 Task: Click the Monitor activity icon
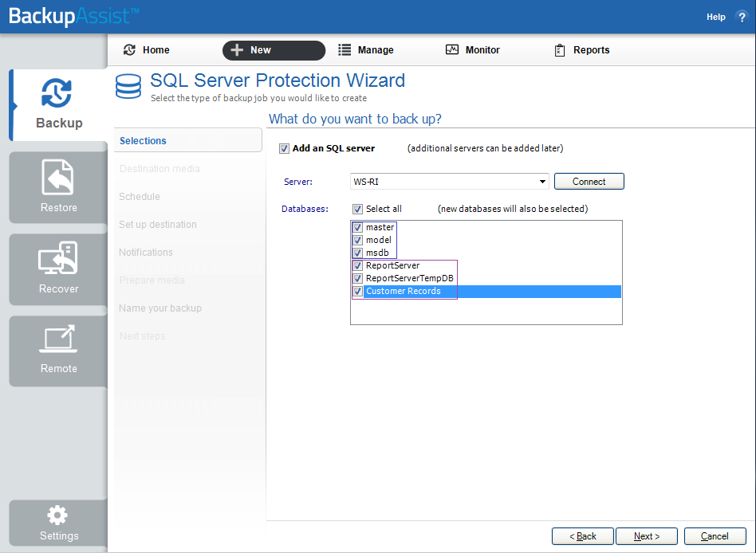tap(452, 49)
